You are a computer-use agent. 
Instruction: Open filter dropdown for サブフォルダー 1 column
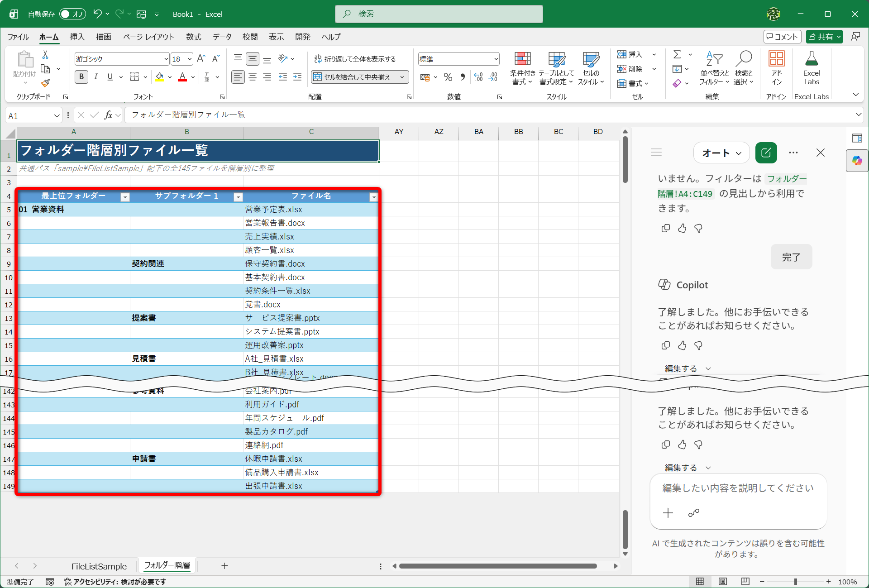click(x=238, y=197)
